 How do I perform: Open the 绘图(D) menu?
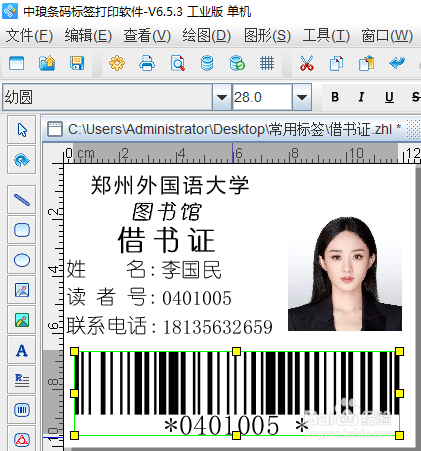[x=206, y=35]
